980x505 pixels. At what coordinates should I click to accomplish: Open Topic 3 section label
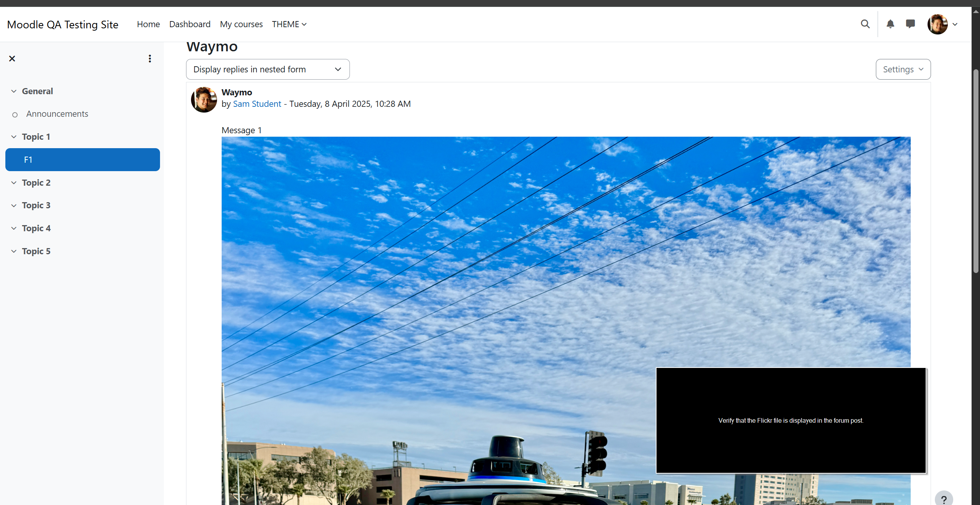pos(36,206)
